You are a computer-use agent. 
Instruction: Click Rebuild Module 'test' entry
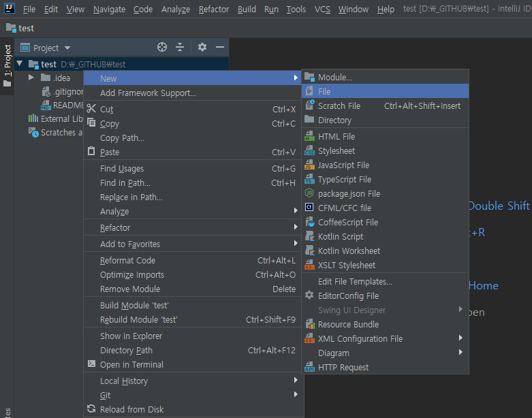tap(192, 320)
